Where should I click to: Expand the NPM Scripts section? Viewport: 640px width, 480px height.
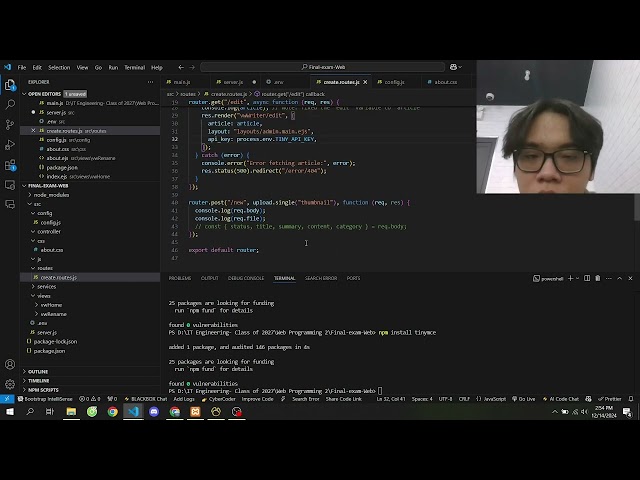point(43,390)
